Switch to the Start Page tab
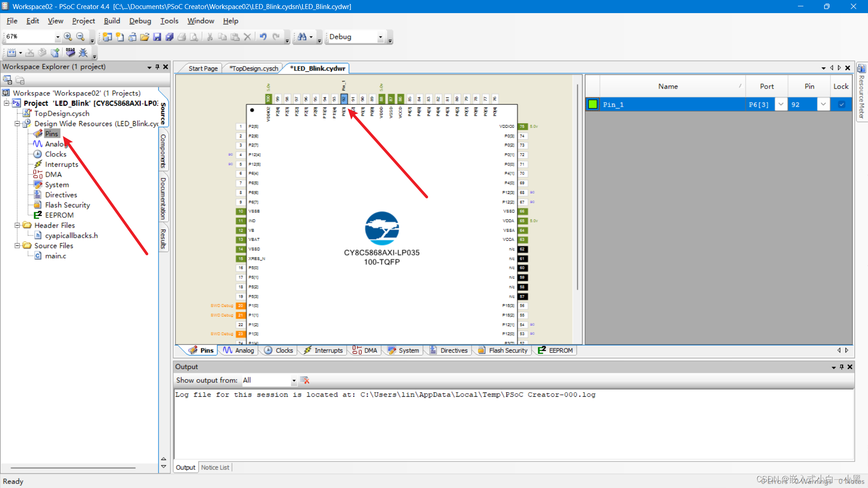The height and width of the screenshot is (488, 868). 203,68
